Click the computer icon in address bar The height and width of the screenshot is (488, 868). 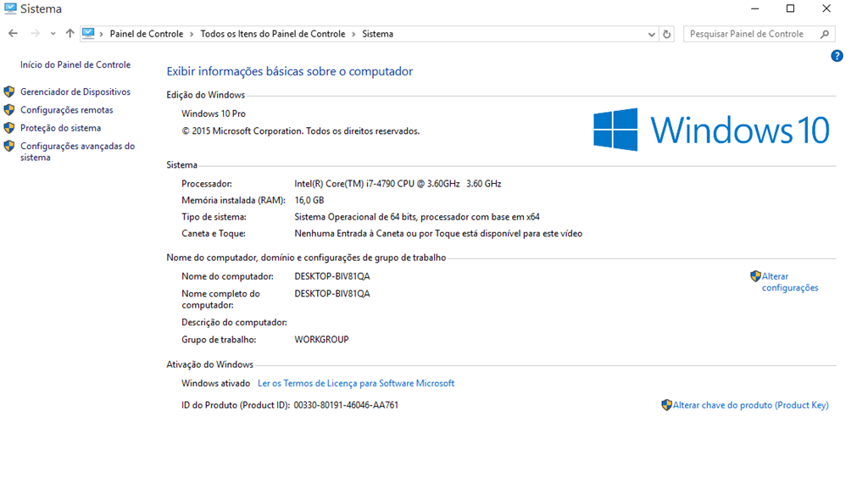tap(88, 33)
